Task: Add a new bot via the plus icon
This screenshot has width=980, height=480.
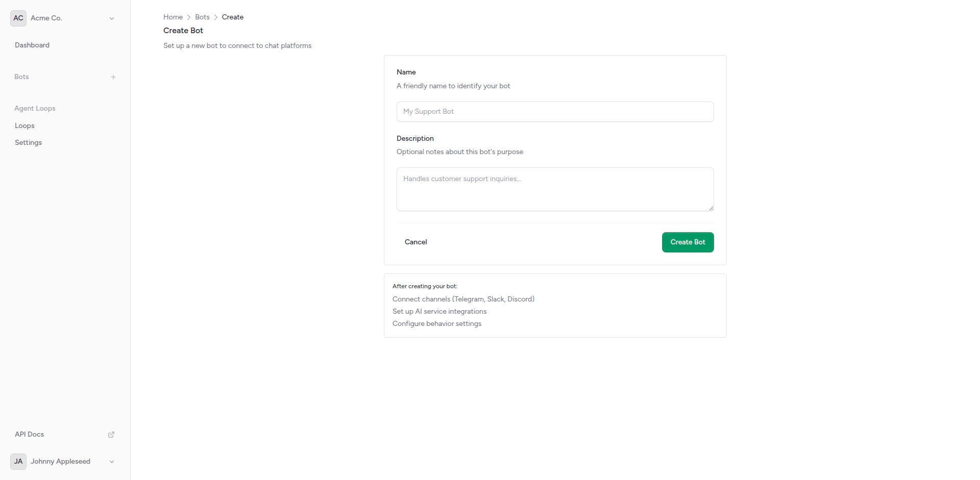Action: (x=113, y=77)
